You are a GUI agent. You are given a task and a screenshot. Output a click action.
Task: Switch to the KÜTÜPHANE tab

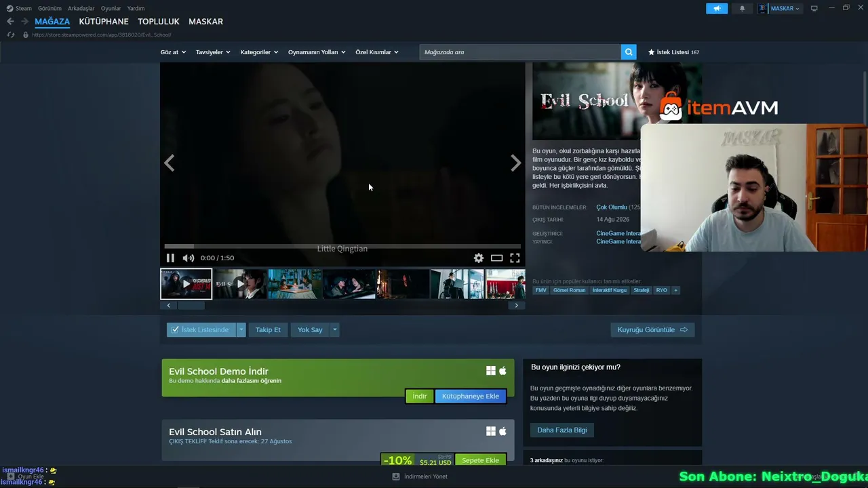pyautogui.click(x=104, y=22)
